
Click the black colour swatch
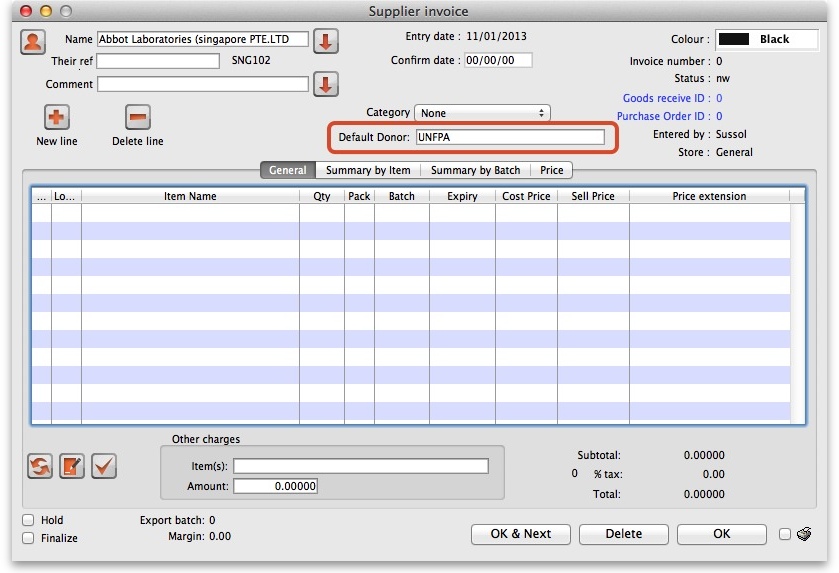point(734,40)
